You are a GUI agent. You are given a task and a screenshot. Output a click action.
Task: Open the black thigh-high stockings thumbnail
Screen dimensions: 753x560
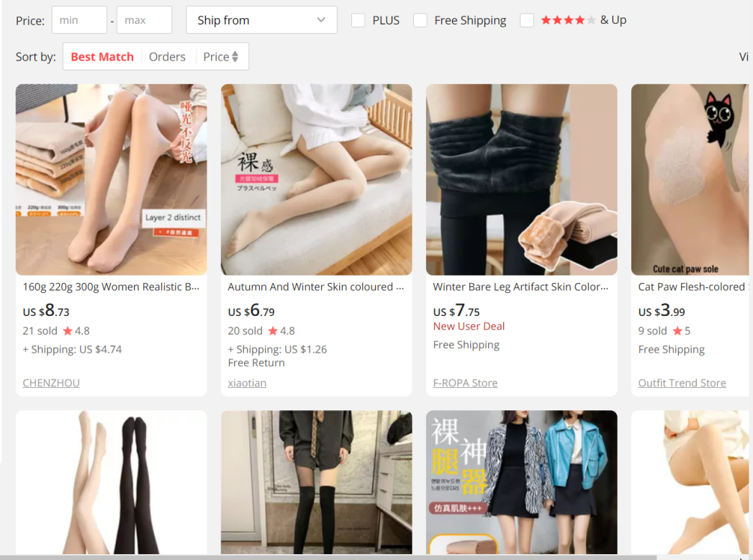(x=317, y=482)
